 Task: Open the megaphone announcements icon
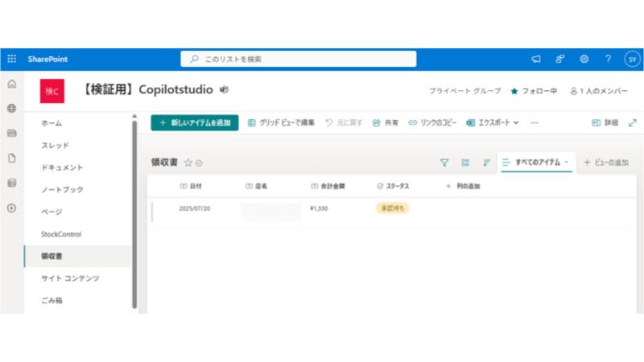536,59
